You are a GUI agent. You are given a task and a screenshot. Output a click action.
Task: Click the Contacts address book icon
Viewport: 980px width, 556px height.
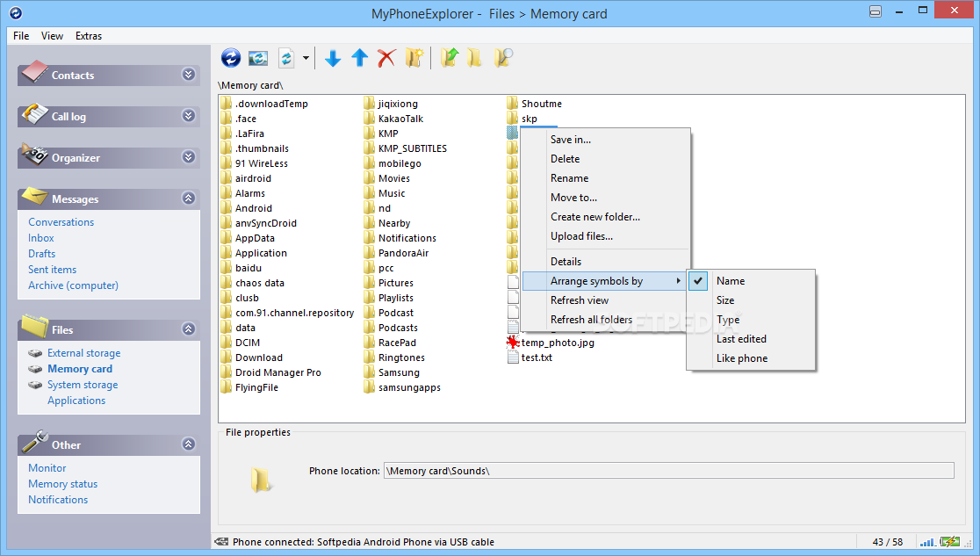(33, 72)
